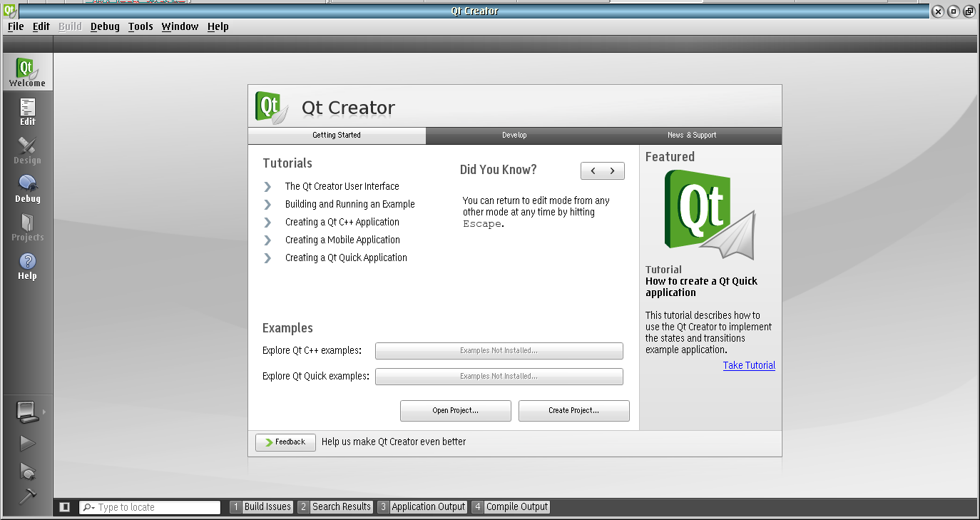Open Building and Running an Example tutorial
980x520 pixels.
[350, 204]
